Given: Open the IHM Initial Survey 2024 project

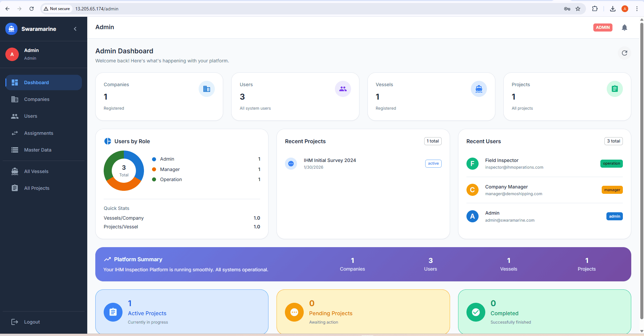Looking at the screenshot, I should 330,160.
